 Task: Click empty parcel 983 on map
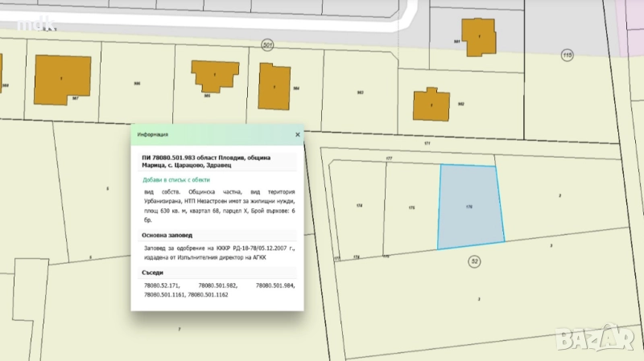pos(360,92)
